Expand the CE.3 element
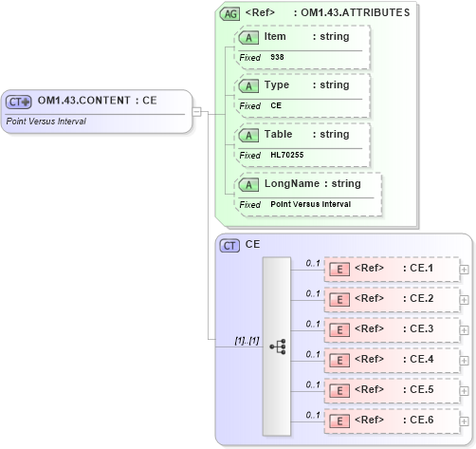Viewport: 476px width, 449px height. pyautogui.click(x=464, y=330)
